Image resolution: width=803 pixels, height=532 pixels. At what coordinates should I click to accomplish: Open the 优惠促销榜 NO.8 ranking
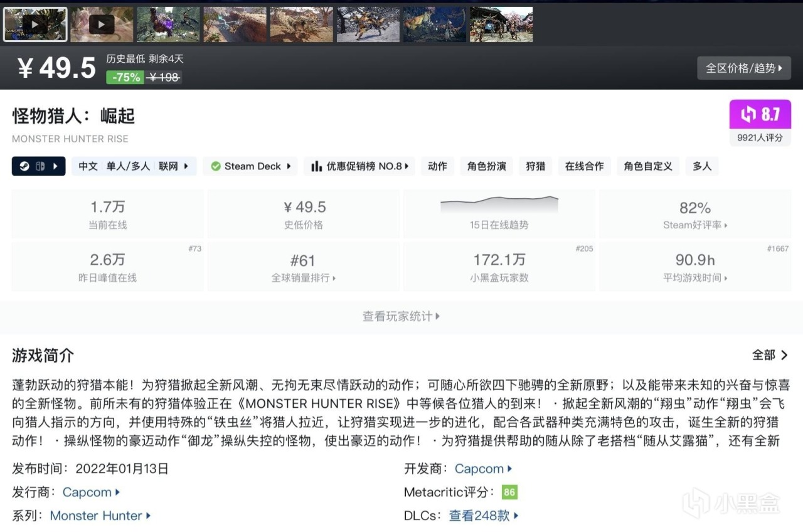tap(360, 166)
